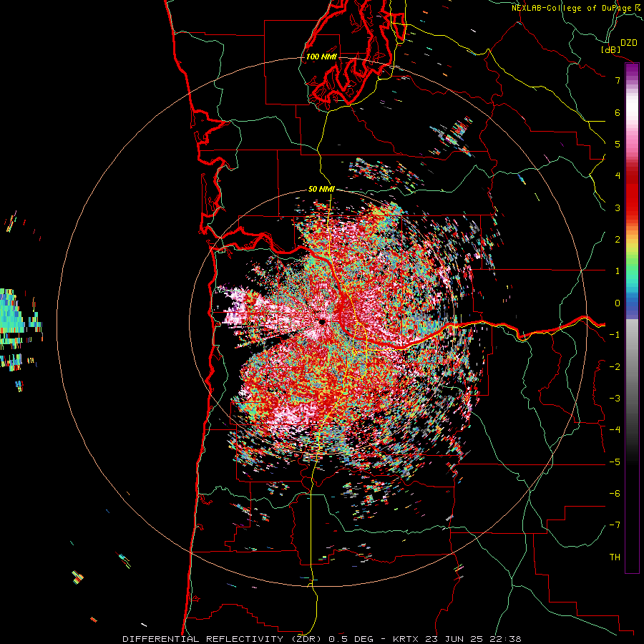Click the "3" value on the color scale
The image size is (644, 644).
[618, 208]
